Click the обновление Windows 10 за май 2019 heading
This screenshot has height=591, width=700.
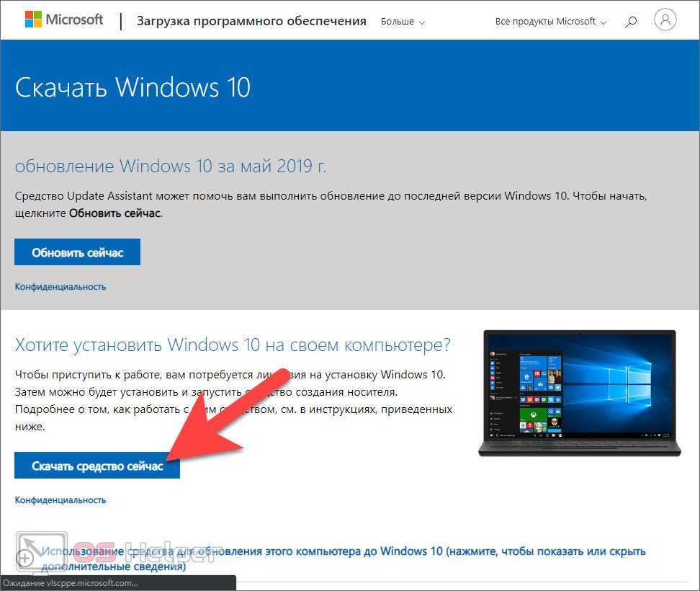171,166
